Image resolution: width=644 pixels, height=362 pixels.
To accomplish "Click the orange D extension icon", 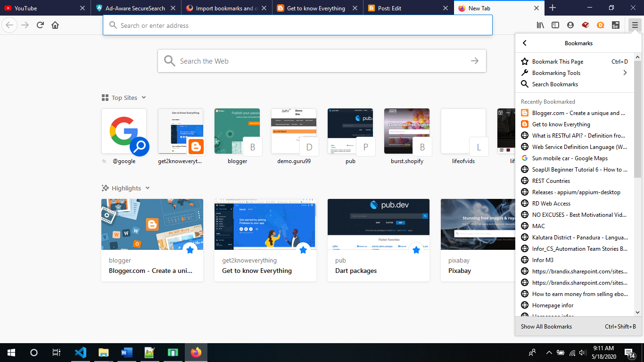I will pyautogui.click(x=601, y=25).
